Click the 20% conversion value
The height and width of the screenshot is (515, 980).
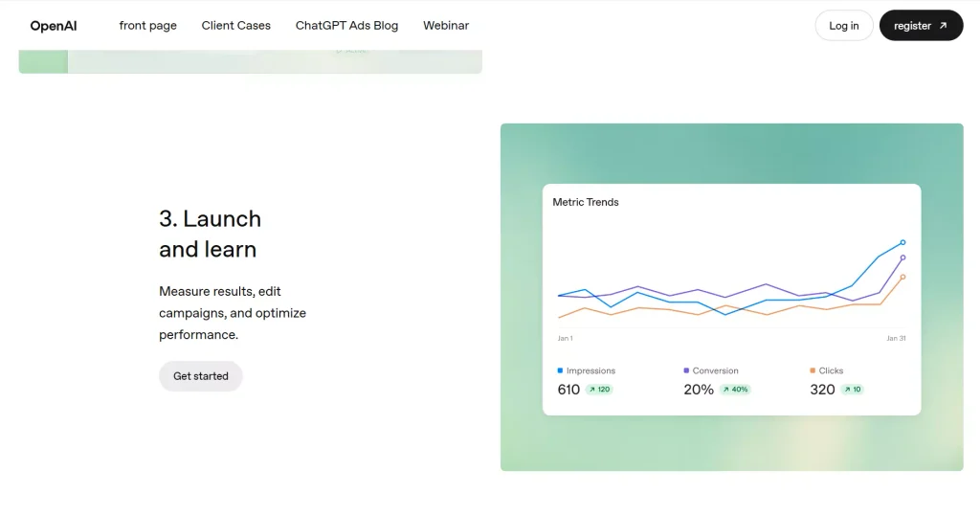(x=699, y=390)
